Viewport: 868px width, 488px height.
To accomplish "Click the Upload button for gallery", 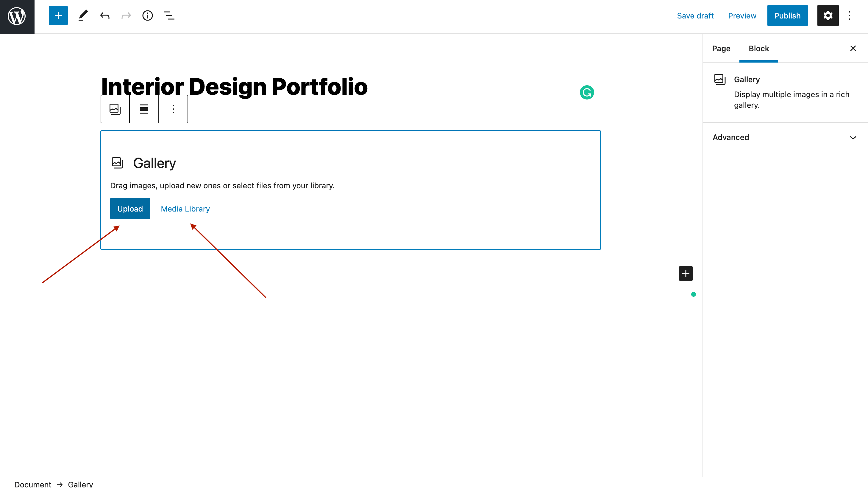I will pyautogui.click(x=129, y=208).
